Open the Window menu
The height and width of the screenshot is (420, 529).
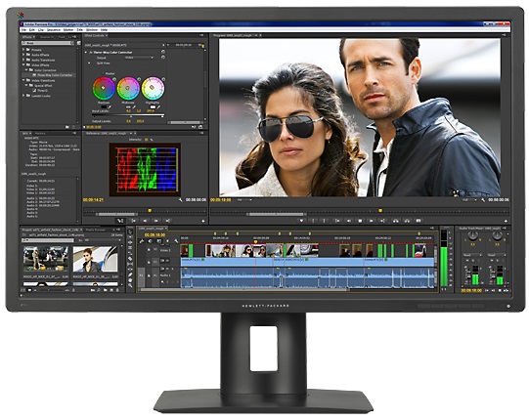click(x=92, y=30)
